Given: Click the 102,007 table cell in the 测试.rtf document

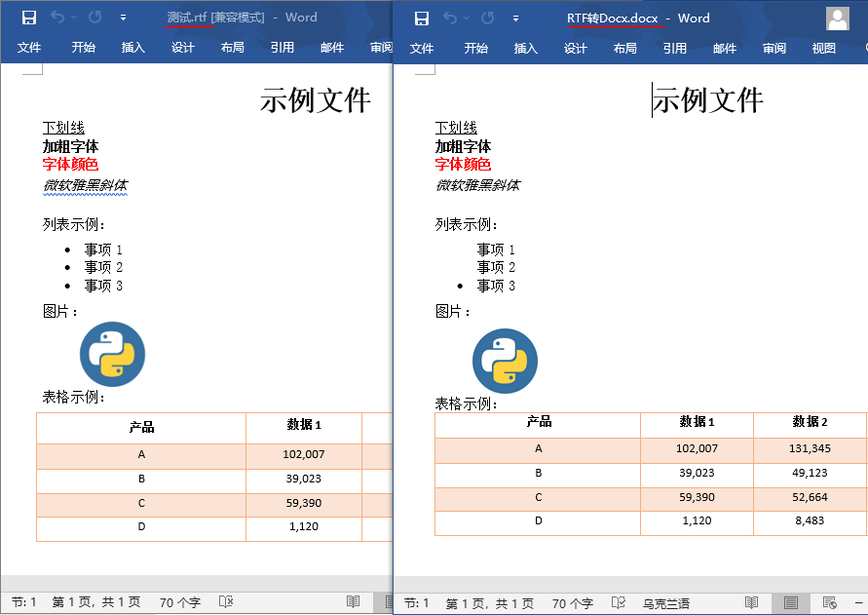Looking at the screenshot, I should (x=303, y=454).
